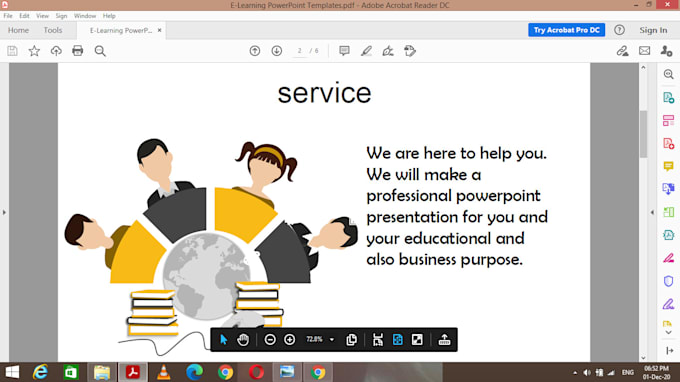Click the Stamp tool icon
The width and height of the screenshot is (680, 382).
(410, 51)
